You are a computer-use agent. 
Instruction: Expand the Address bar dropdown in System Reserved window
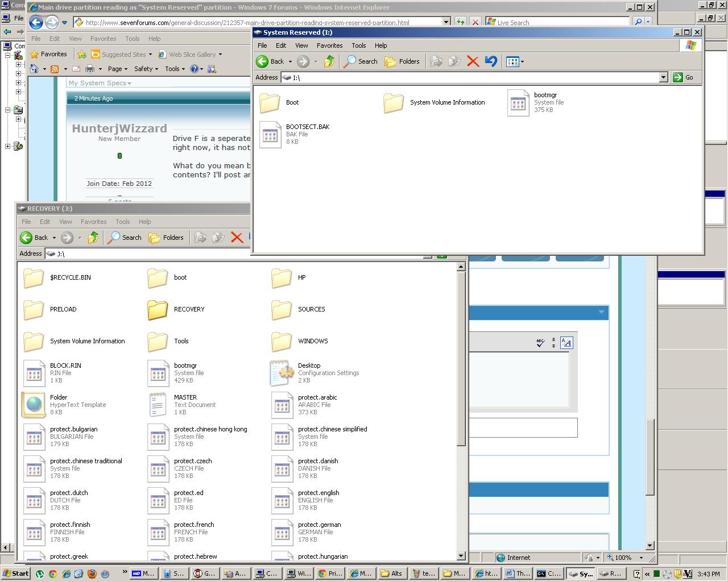coord(663,77)
